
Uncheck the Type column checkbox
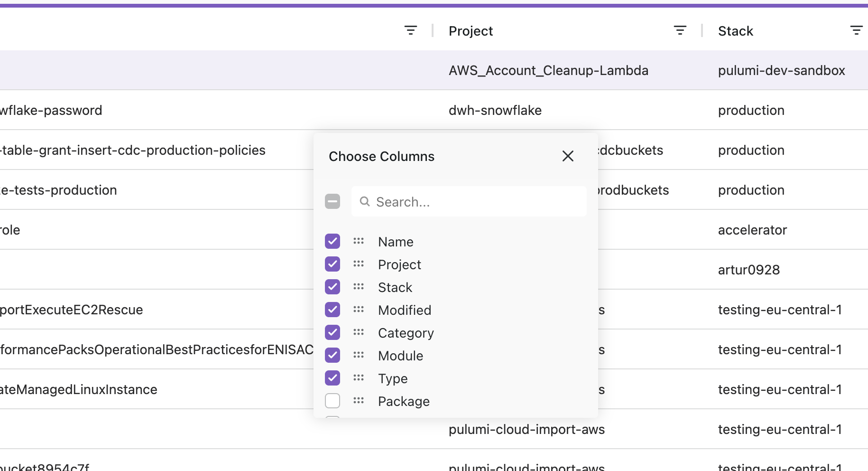point(332,378)
